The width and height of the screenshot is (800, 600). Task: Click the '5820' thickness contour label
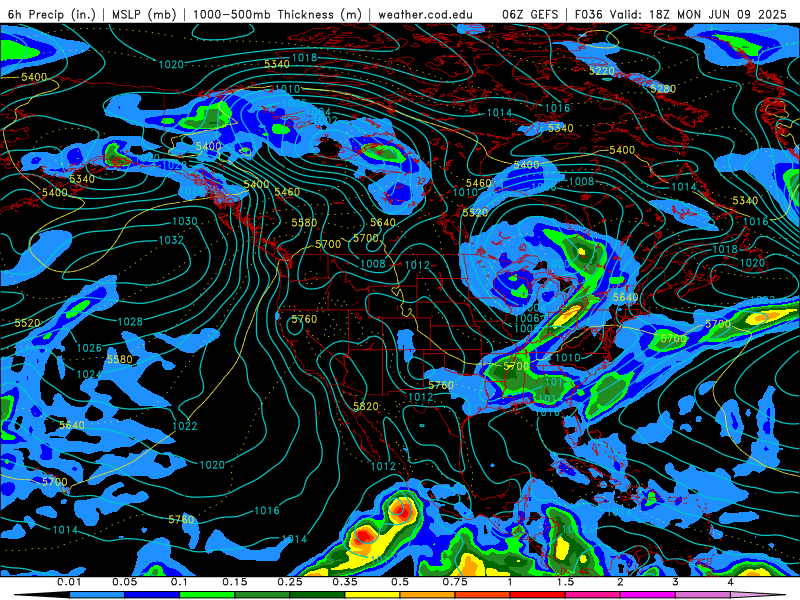click(x=366, y=407)
